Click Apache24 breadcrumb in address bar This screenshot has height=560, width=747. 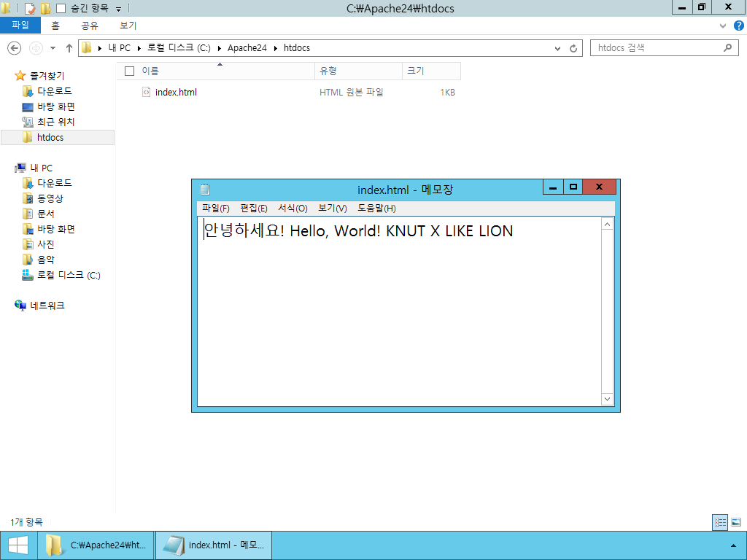click(247, 47)
